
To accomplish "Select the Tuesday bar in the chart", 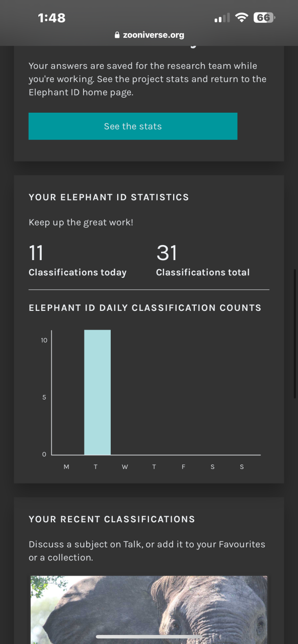I will (x=97, y=392).
